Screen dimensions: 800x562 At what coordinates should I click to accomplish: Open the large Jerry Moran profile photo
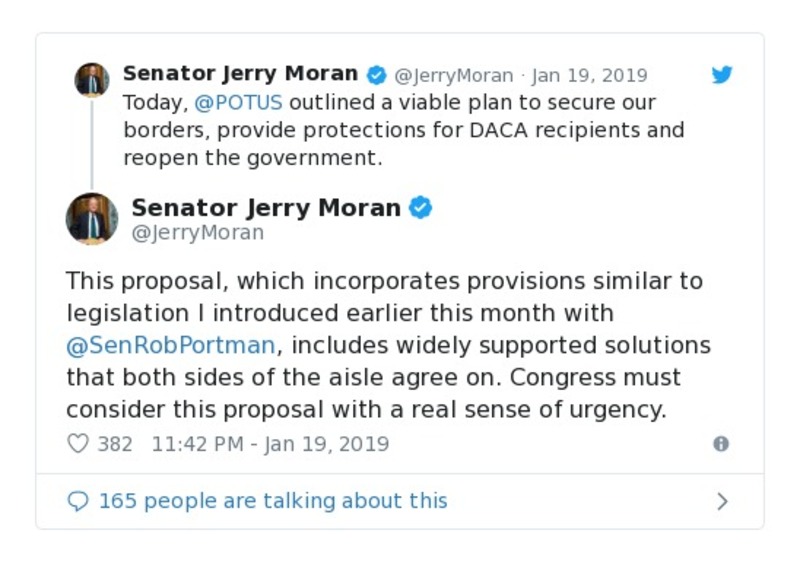92,219
